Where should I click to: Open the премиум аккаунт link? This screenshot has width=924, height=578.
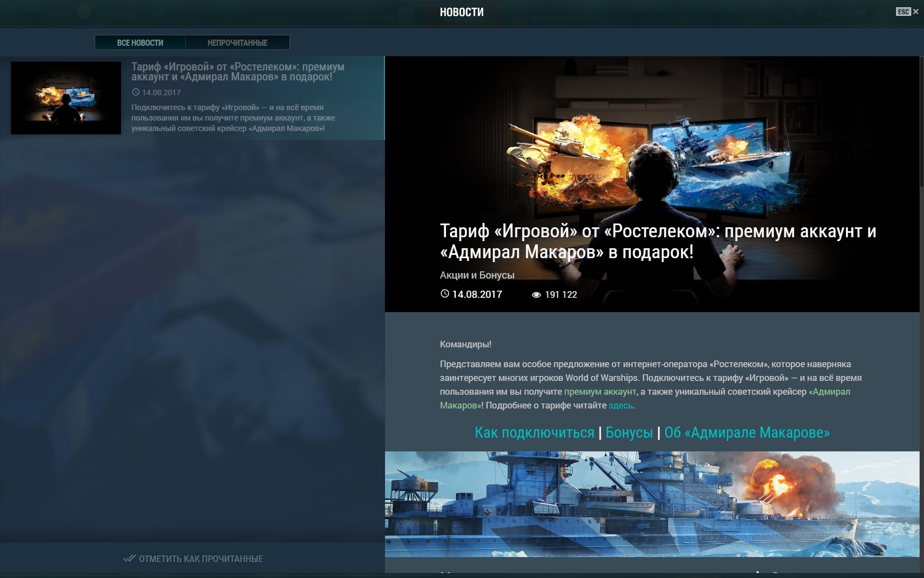pyautogui.click(x=599, y=391)
